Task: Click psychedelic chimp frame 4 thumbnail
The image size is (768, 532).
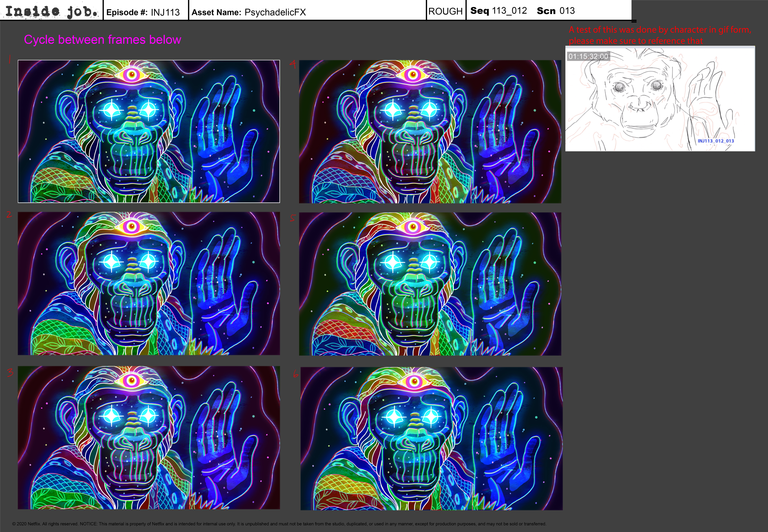Action: coord(430,131)
